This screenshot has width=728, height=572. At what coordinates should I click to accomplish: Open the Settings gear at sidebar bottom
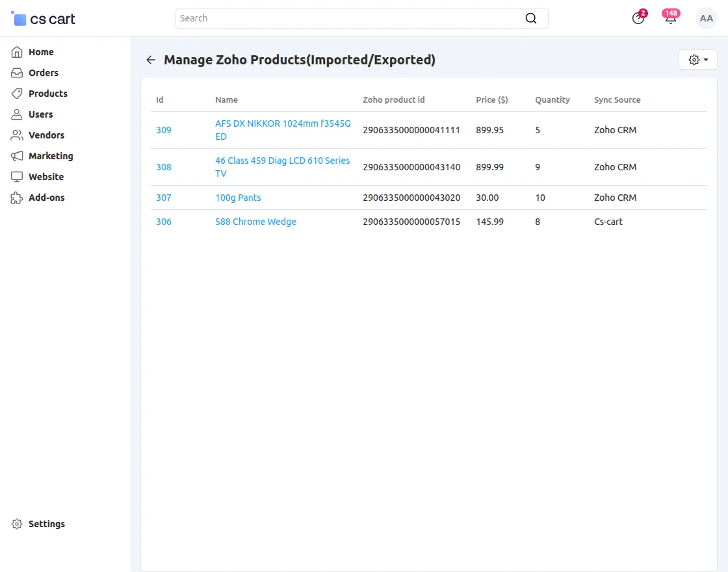[x=16, y=524]
